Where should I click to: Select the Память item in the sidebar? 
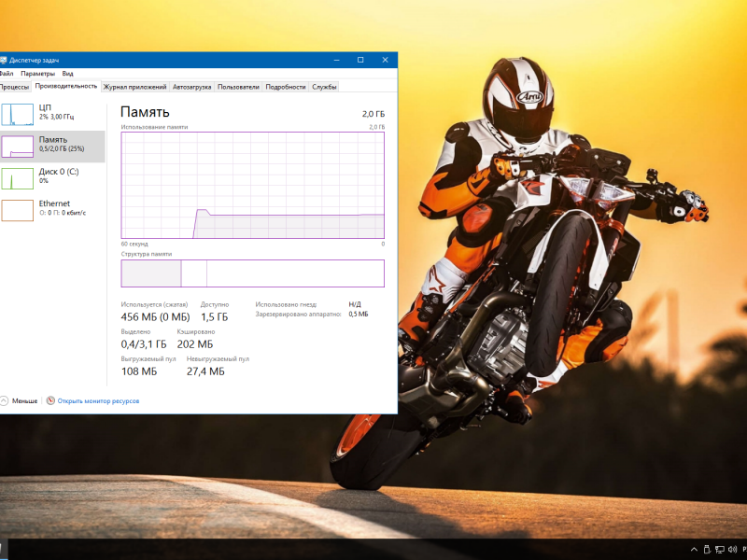coord(52,147)
